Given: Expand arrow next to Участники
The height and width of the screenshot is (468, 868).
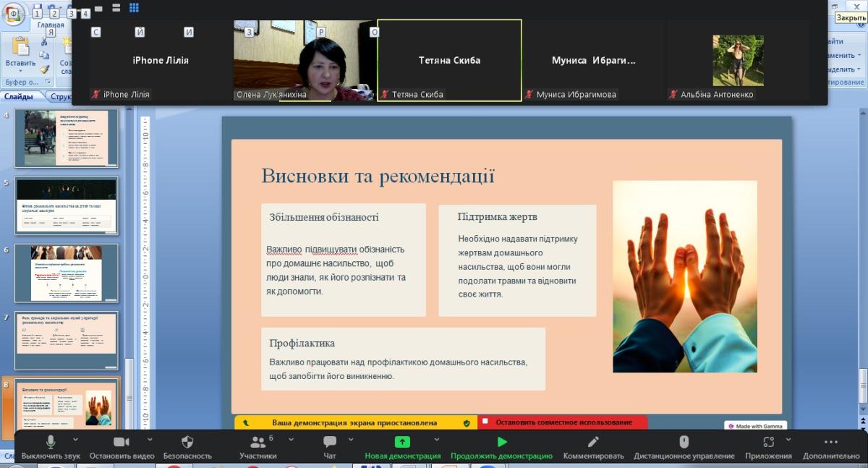Looking at the screenshot, I should (x=292, y=439).
